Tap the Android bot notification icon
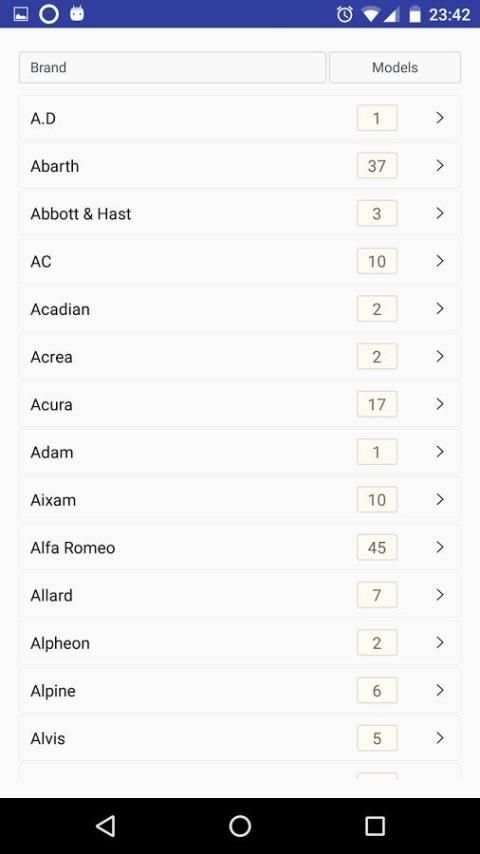 77,14
